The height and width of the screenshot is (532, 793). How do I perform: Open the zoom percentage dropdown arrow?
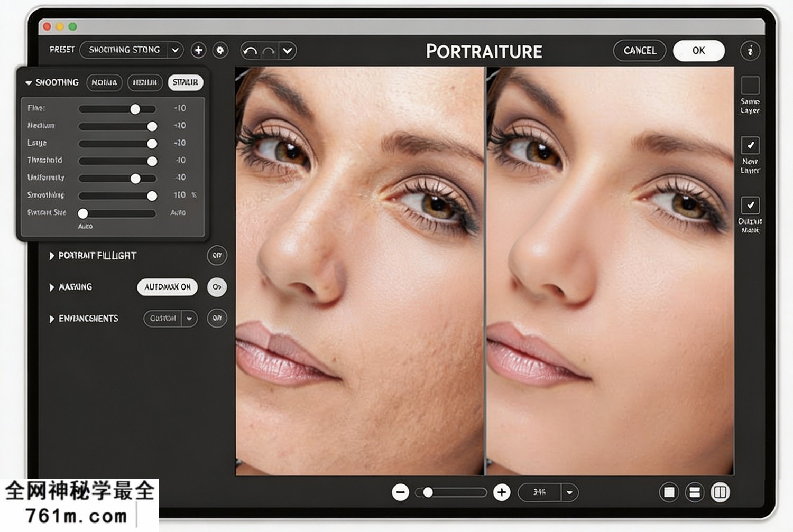tap(569, 492)
